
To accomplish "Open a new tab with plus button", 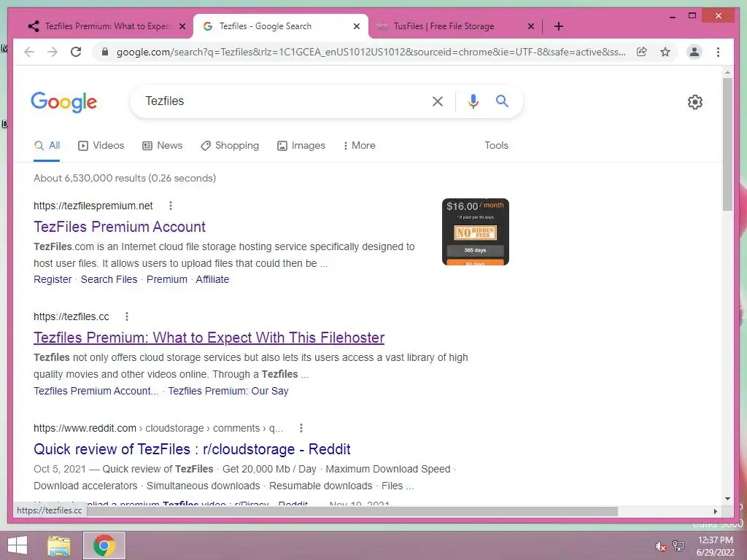I will (559, 26).
